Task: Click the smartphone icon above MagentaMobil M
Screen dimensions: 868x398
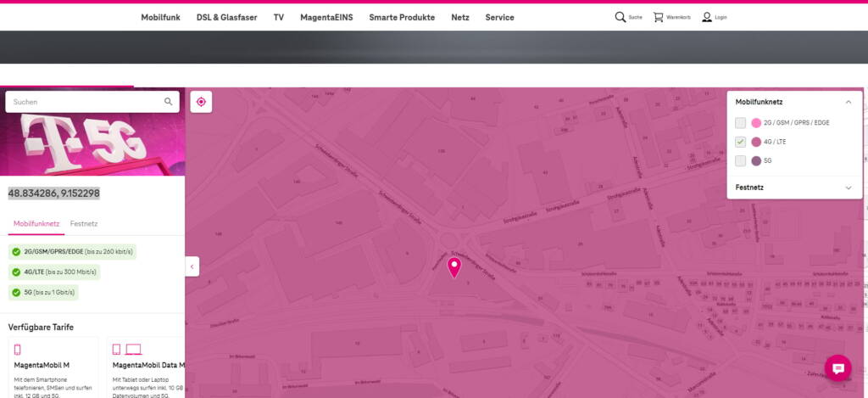Action: click(x=17, y=350)
